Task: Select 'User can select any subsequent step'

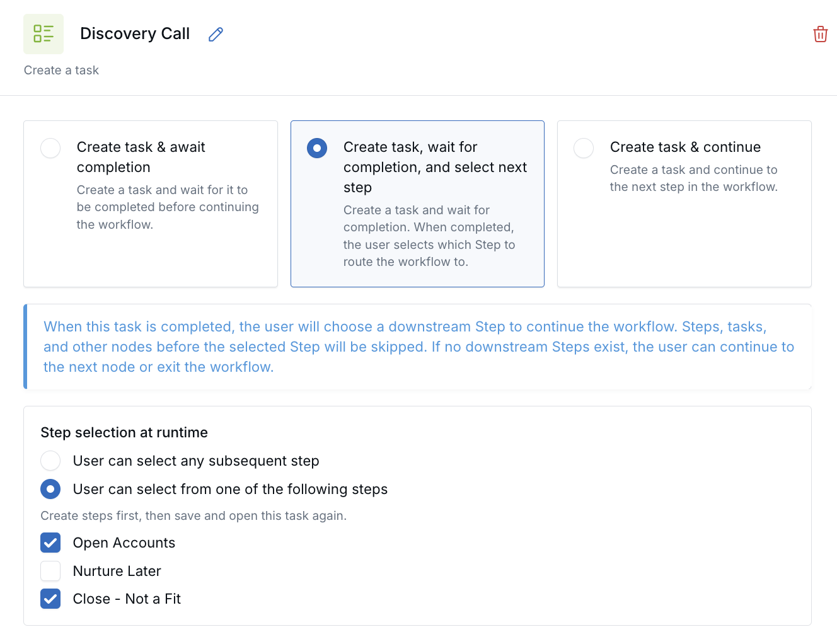Action: pyautogui.click(x=50, y=461)
